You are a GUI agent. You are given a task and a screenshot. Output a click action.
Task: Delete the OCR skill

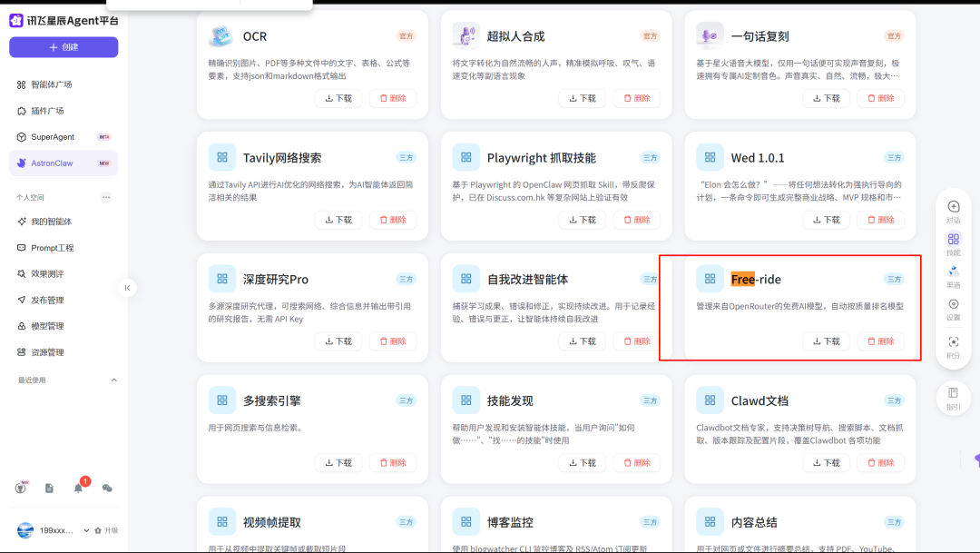(393, 98)
